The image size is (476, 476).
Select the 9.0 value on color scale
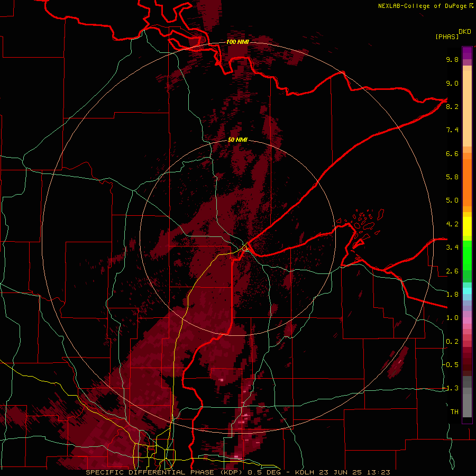(452, 83)
